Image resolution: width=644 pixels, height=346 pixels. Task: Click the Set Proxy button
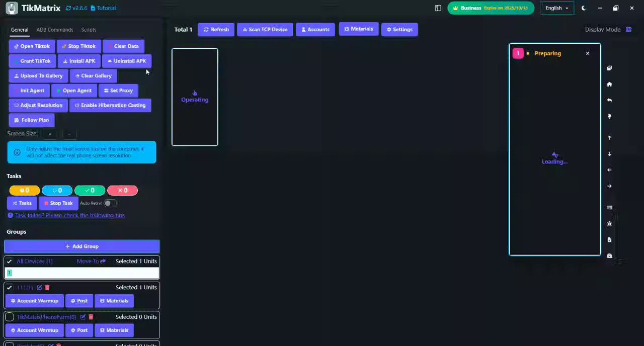[x=118, y=91]
